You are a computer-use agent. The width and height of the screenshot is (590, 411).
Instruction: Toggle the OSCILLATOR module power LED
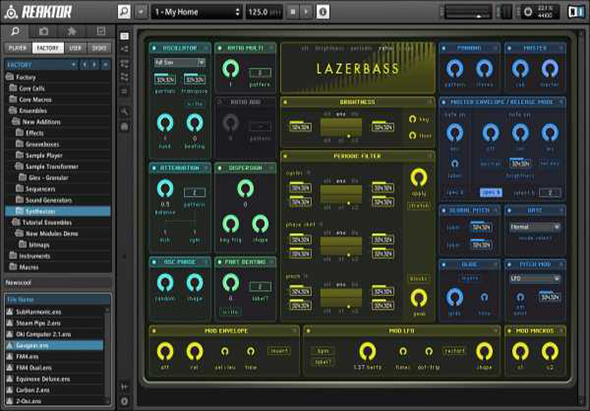coord(154,48)
